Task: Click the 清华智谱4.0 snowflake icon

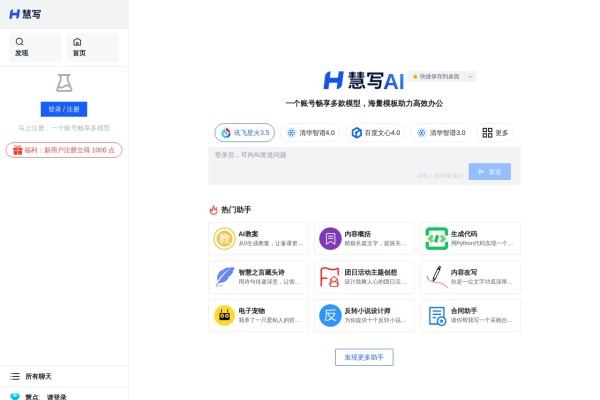Action: point(292,132)
